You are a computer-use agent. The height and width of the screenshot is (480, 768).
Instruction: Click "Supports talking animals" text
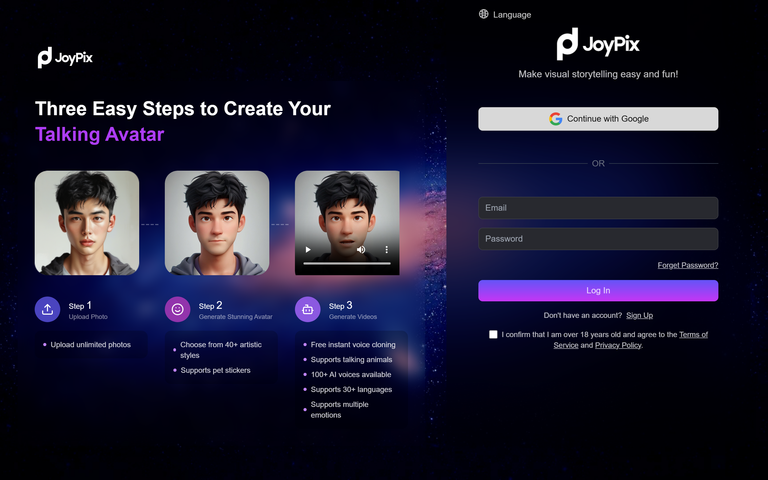tap(351, 360)
